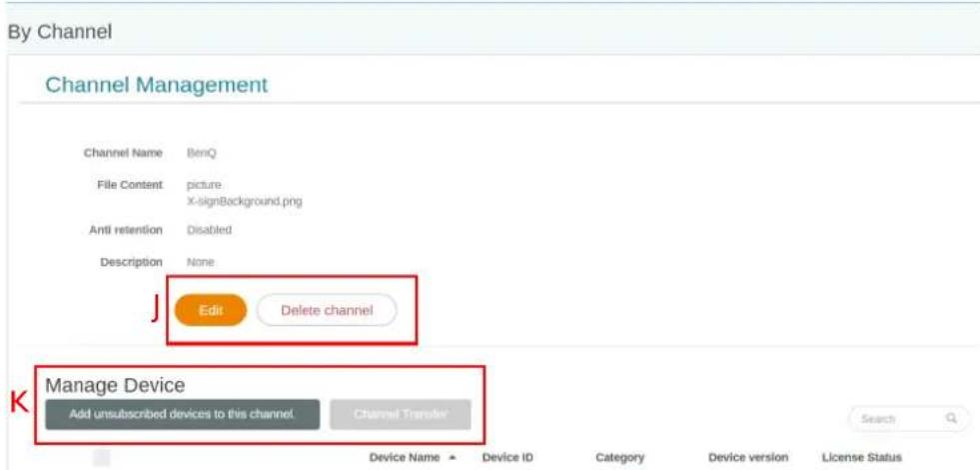Add unsubscribed devices to this channel

click(x=183, y=414)
